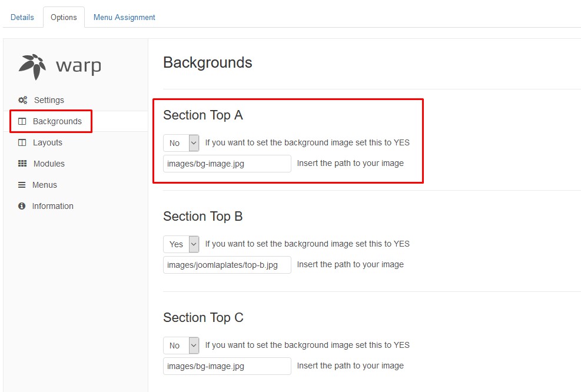Open the Menus sidebar section
The width and height of the screenshot is (581, 392).
click(x=45, y=185)
